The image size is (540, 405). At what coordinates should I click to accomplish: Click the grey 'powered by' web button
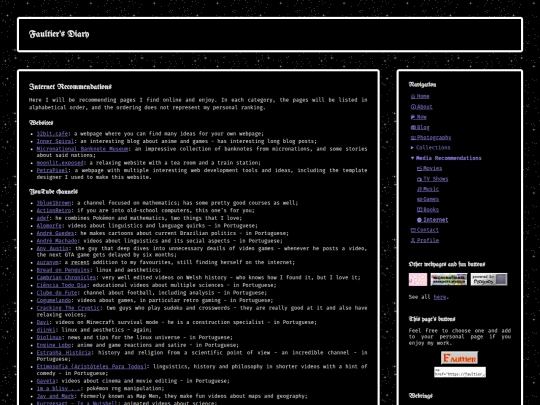(x=489, y=279)
